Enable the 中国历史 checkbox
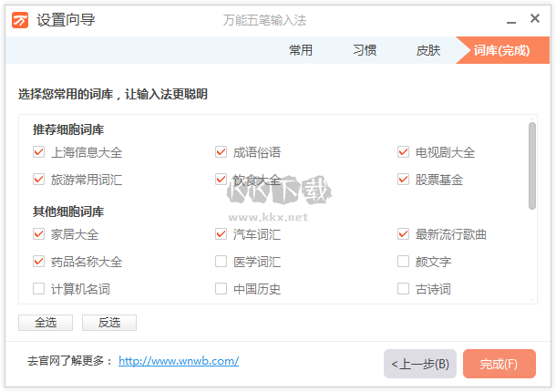The height and width of the screenshot is (392, 556). coord(221,289)
